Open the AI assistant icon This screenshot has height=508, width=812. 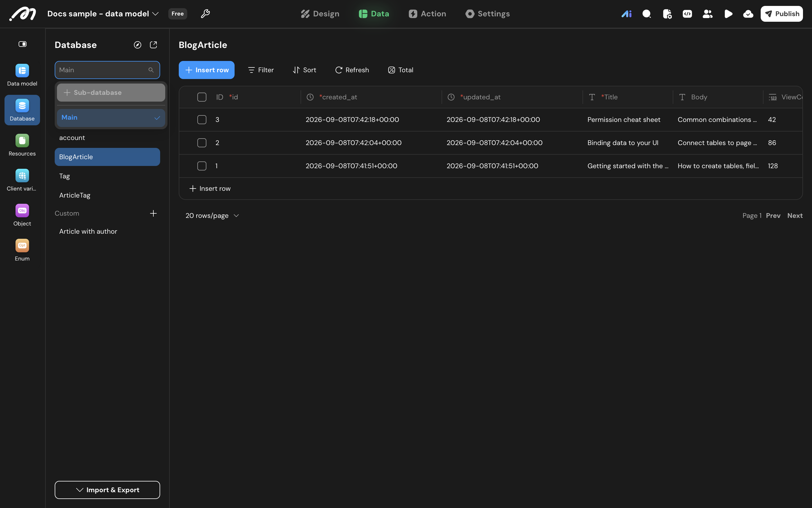626,14
